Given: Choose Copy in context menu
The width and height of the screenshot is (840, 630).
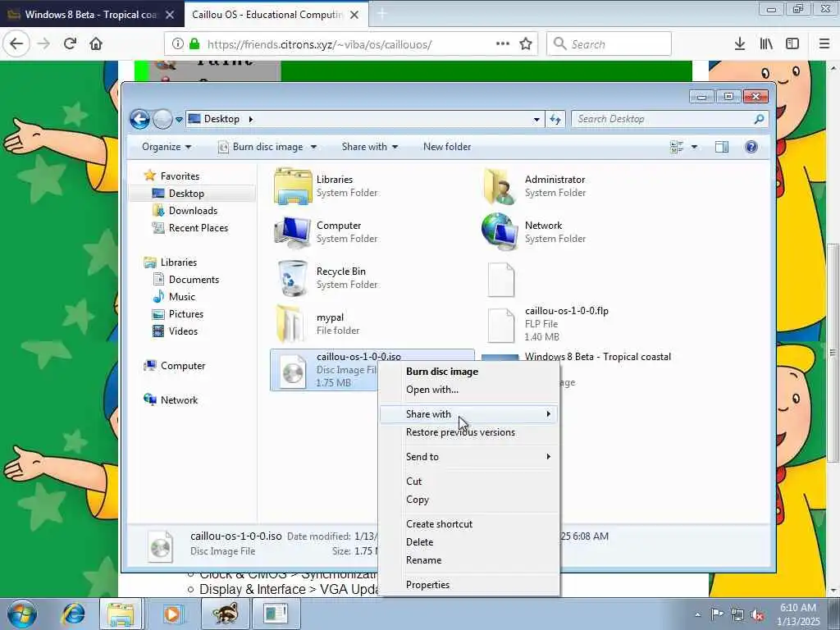Looking at the screenshot, I should tap(418, 500).
